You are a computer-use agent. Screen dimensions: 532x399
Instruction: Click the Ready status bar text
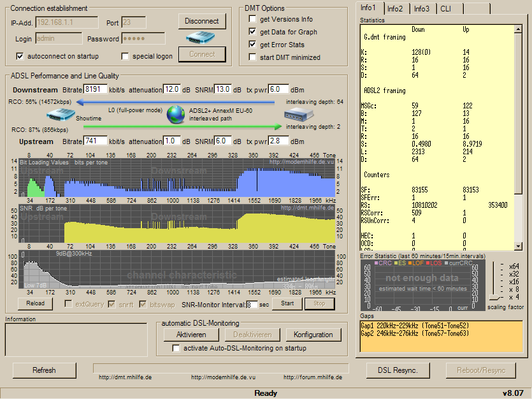coord(266,393)
